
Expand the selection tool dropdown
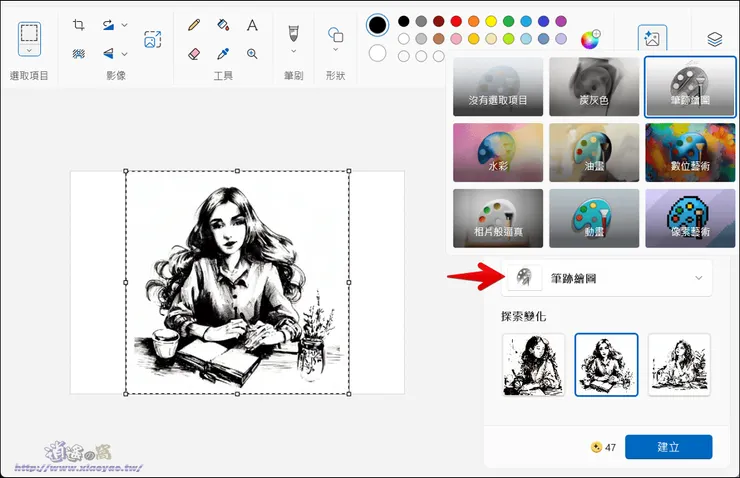click(x=29, y=50)
